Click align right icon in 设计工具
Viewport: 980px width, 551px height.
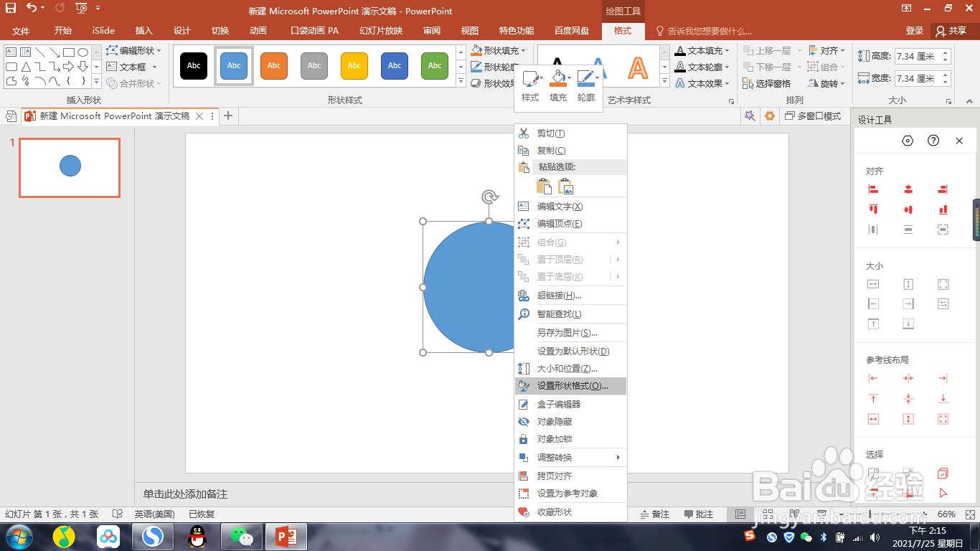coord(943,189)
